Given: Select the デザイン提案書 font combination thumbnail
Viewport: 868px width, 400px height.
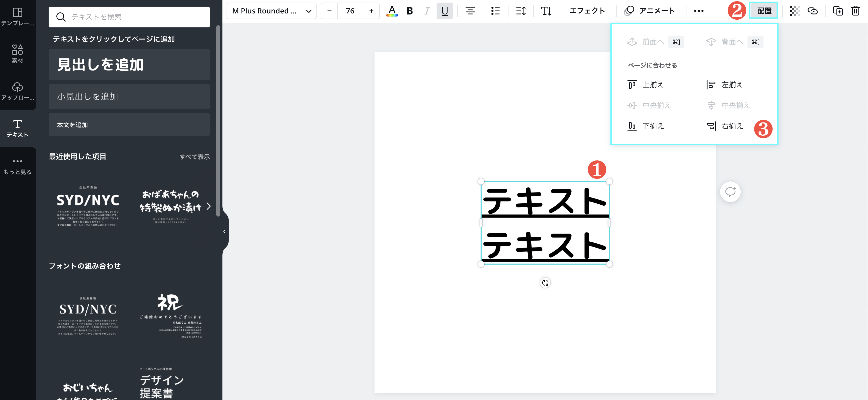Looking at the screenshot, I should [162, 384].
